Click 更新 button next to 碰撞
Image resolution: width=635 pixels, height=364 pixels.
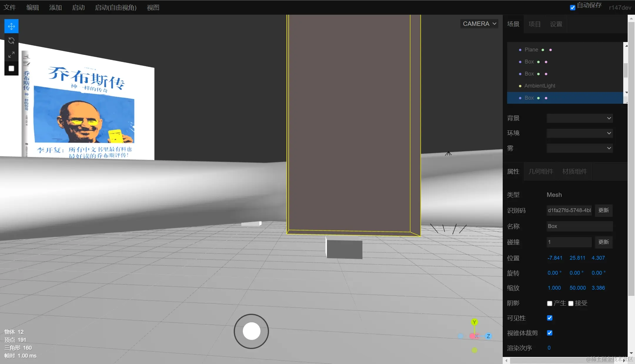click(x=604, y=242)
